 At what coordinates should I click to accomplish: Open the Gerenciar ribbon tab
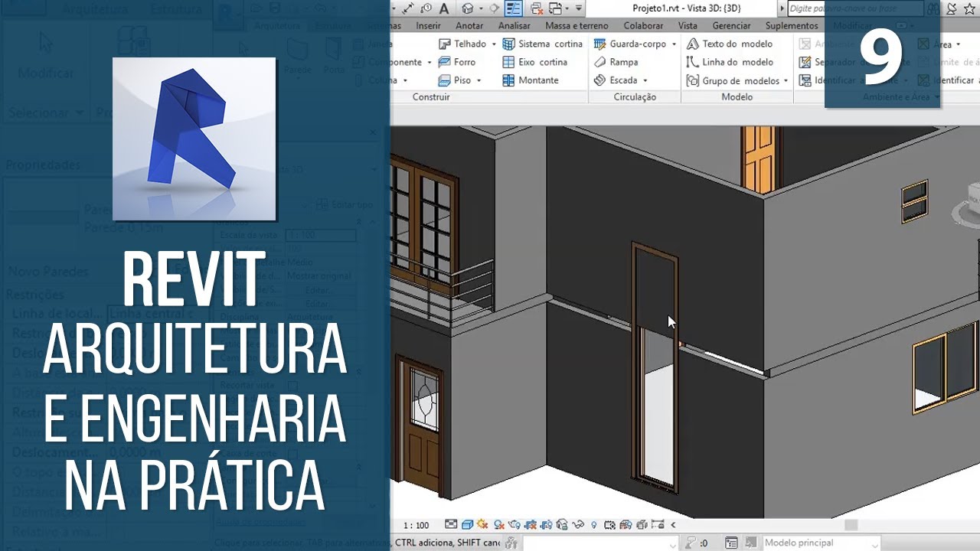click(x=731, y=25)
